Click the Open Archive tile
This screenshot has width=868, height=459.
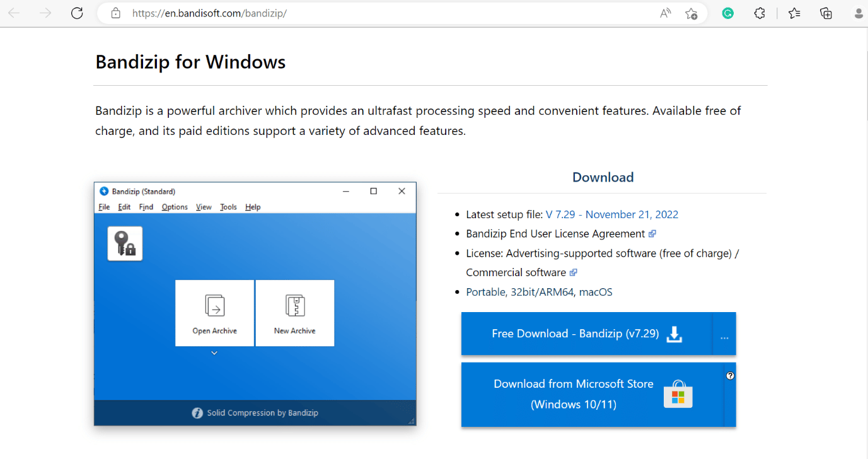214,313
